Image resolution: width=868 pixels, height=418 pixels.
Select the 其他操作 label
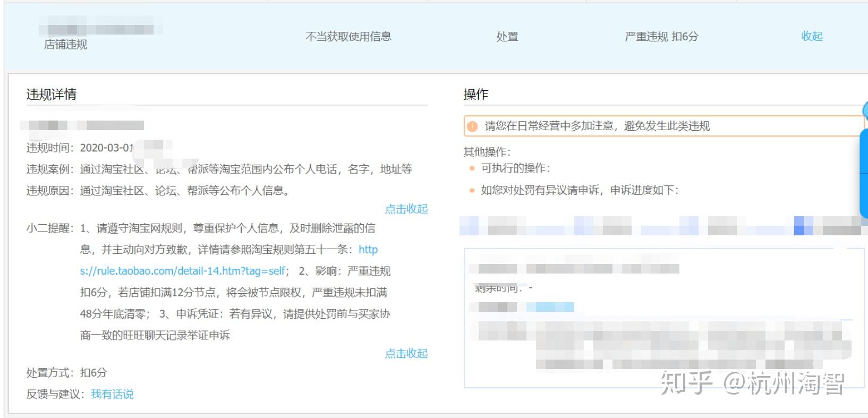(487, 152)
